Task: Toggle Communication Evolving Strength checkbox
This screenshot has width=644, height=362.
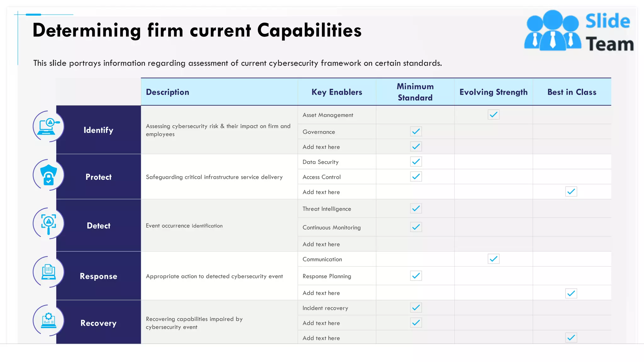Action: click(x=493, y=259)
